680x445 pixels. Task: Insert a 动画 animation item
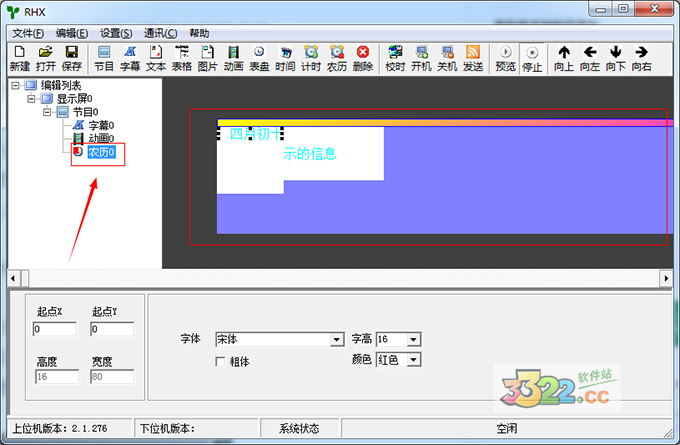(233, 58)
